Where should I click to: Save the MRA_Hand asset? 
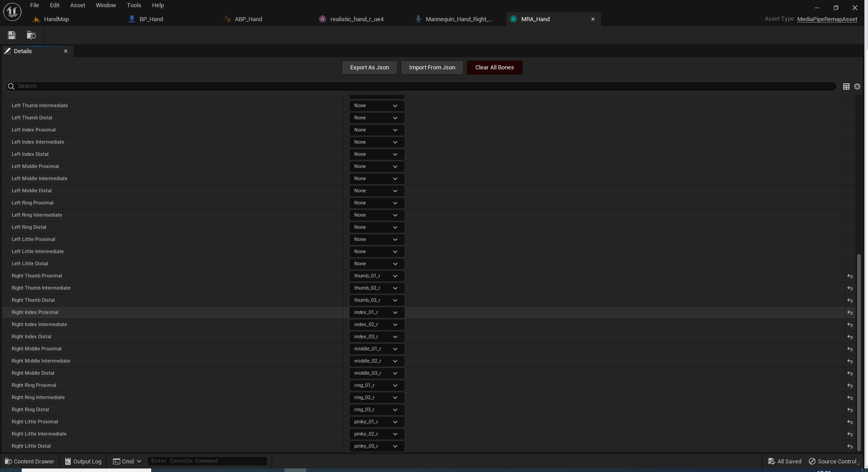tap(11, 35)
